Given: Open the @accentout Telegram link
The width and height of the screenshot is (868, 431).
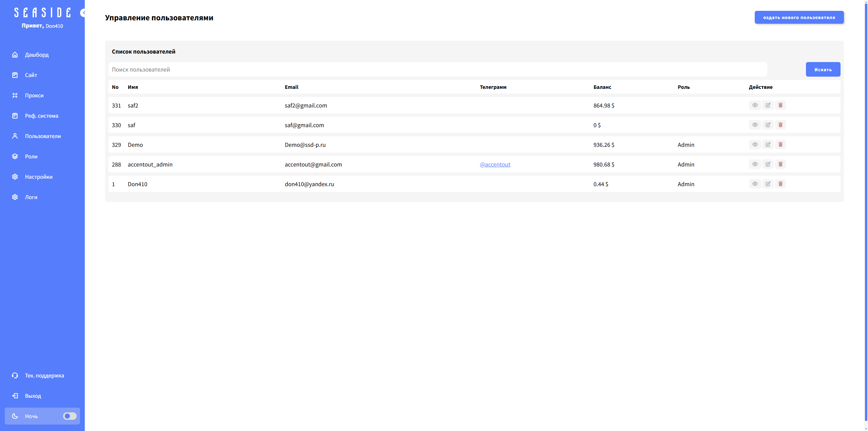Looking at the screenshot, I should [495, 164].
